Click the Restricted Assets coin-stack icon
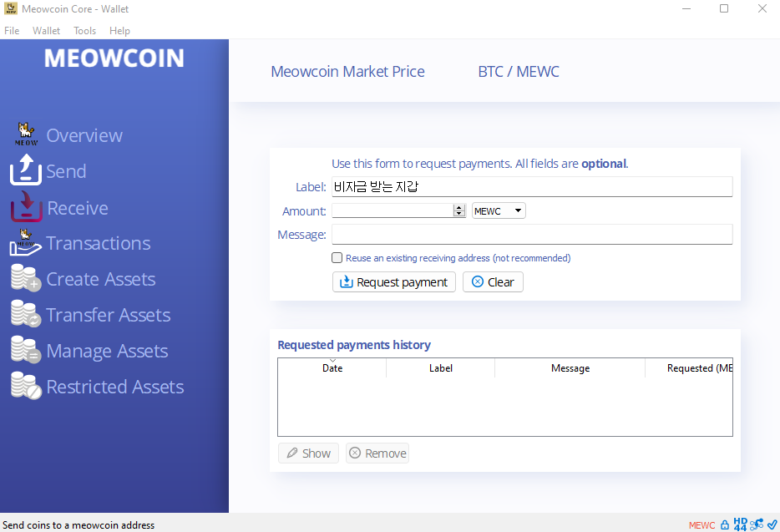The height and width of the screenshot is (532, 780). (x=26, y=386)
